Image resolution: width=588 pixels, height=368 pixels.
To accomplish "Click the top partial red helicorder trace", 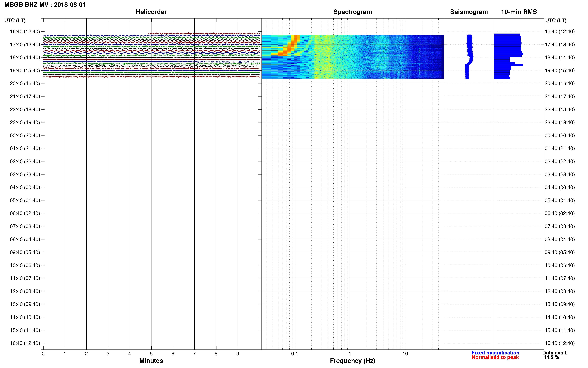I will pos(204,33).
